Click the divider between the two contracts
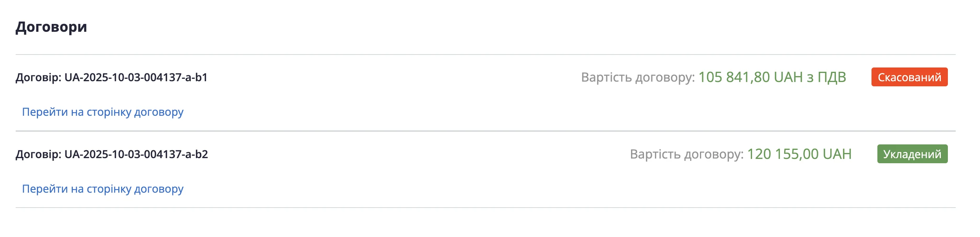The width and height of the screenshot is (980, 237). (x=486, y=131)
